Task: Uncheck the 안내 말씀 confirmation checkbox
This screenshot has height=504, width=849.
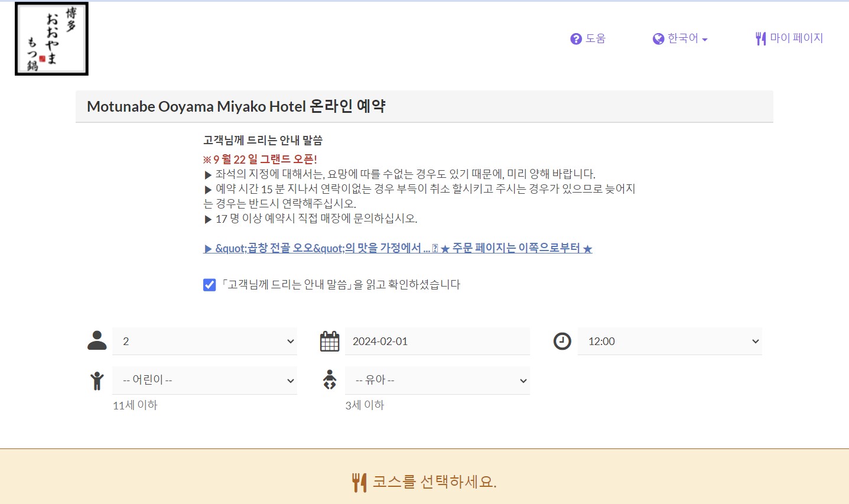Action: coord(209,285)
